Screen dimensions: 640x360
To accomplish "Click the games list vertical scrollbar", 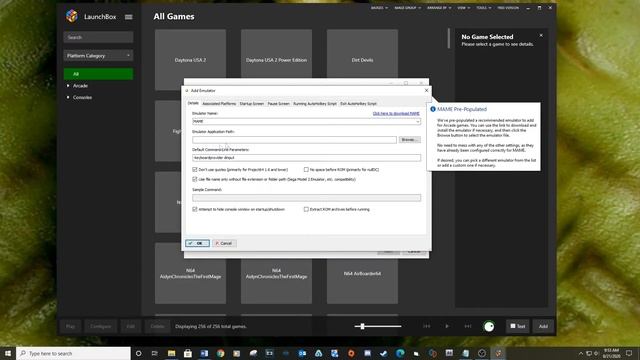I will point(449,38).
